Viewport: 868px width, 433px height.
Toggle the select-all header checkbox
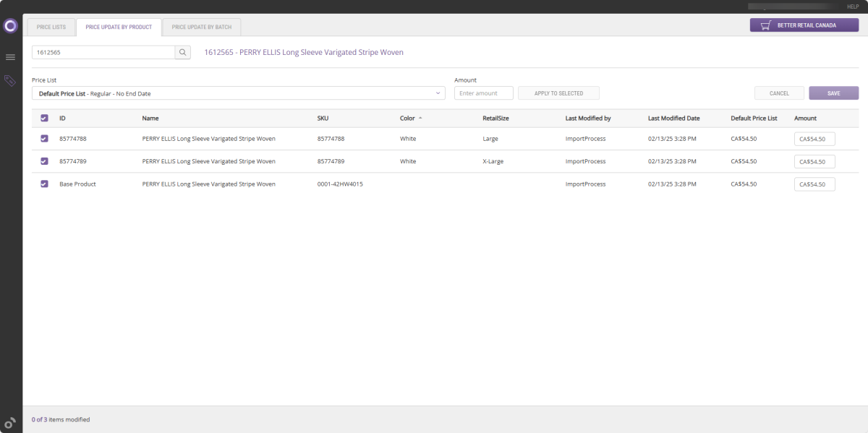pos(44,118)
